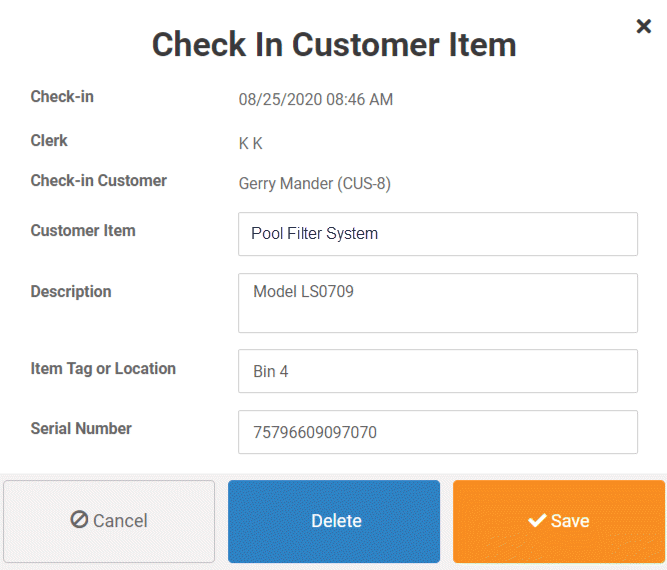
Task: Click the Serial Number label
Action: tap(81, 428)
